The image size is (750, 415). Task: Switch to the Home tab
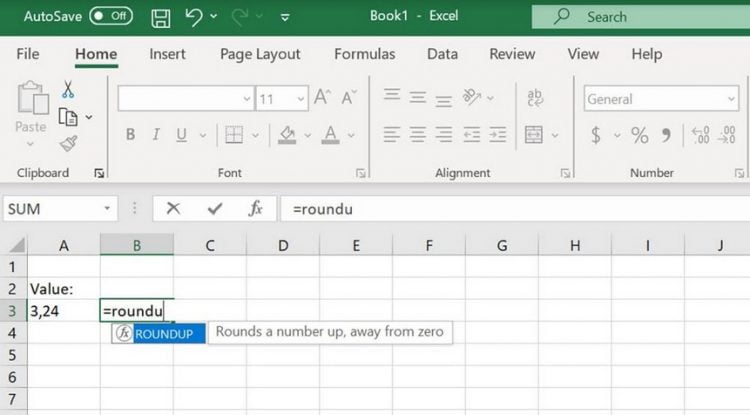tap(96, 54)
